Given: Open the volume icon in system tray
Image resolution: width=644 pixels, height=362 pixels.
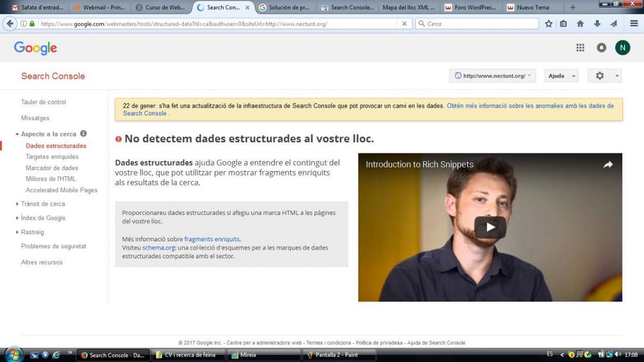Looking at the screenshot, I should (x=618, y=354).
